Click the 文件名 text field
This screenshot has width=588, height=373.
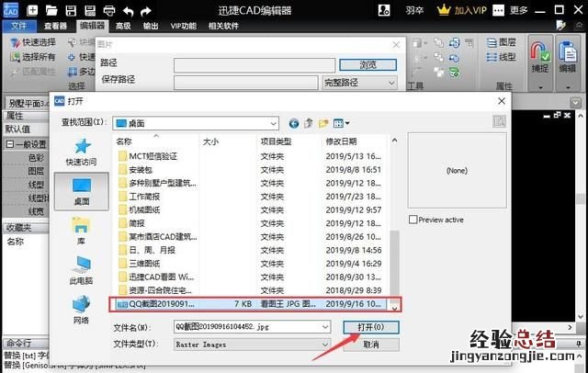247,327
